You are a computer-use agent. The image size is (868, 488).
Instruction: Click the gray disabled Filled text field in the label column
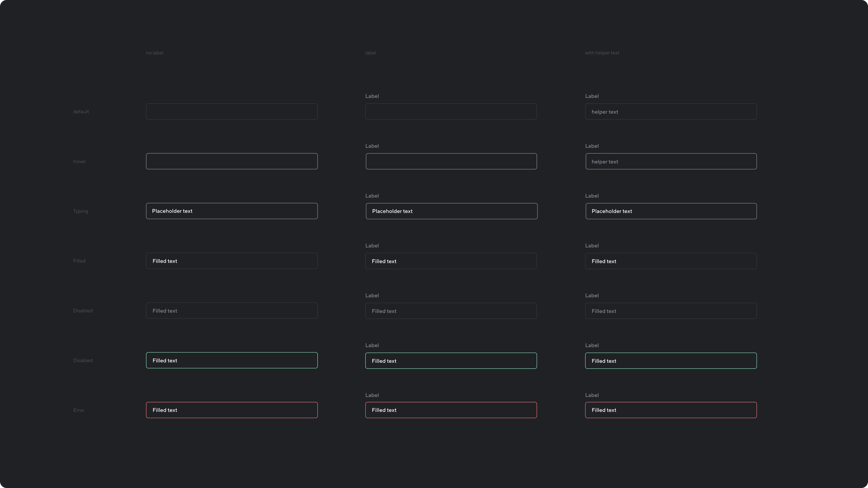click(x=451, y=311)
